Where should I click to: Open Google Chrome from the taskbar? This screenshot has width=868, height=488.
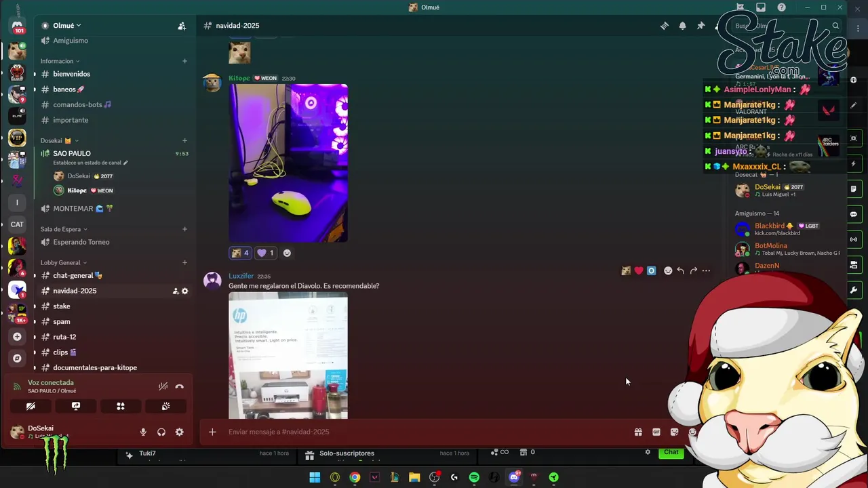(x=355, y=477)
